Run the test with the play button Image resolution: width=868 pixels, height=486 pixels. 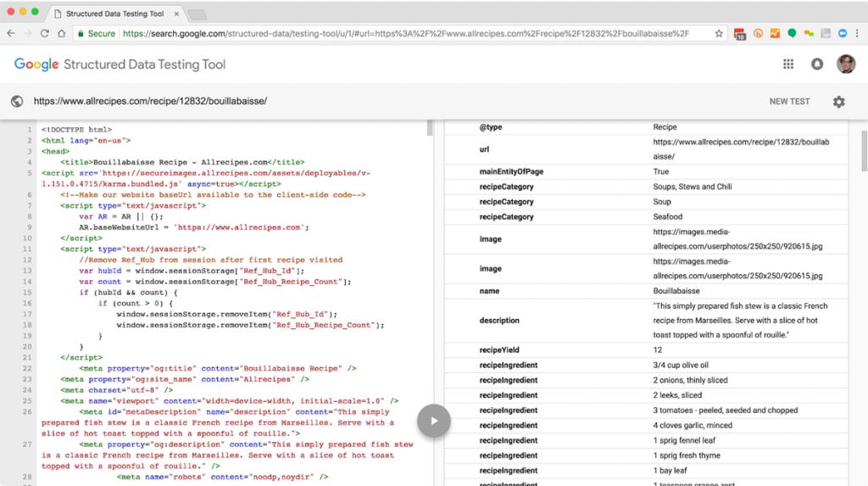click(433, 422)
